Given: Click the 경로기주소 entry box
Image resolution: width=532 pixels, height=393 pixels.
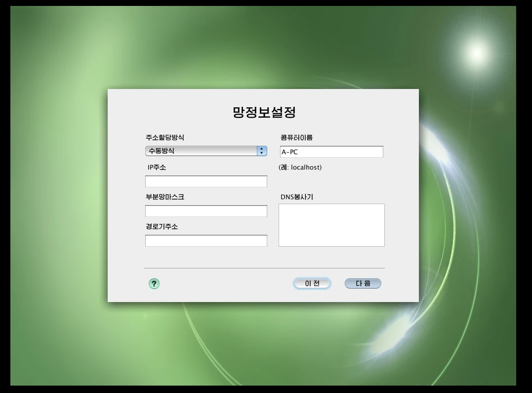Looking at the screenshot, I should [205, 240].
